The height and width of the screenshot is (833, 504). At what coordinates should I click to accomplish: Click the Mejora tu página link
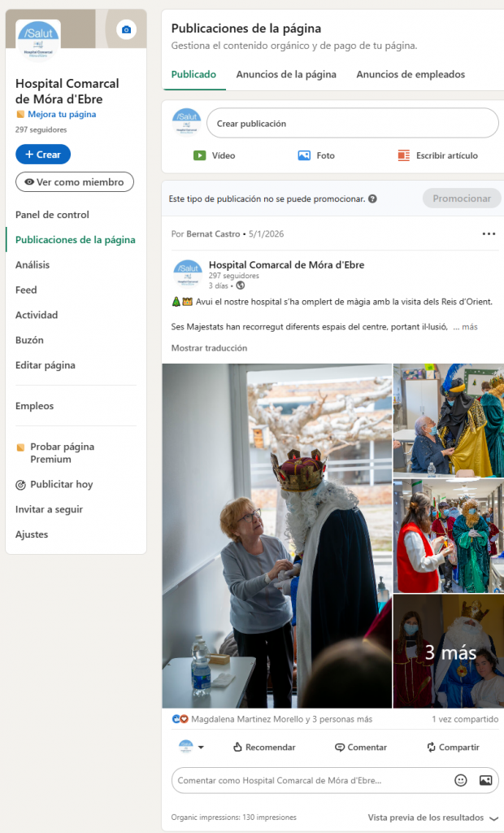pyautogui.click(x=62, y=114)
